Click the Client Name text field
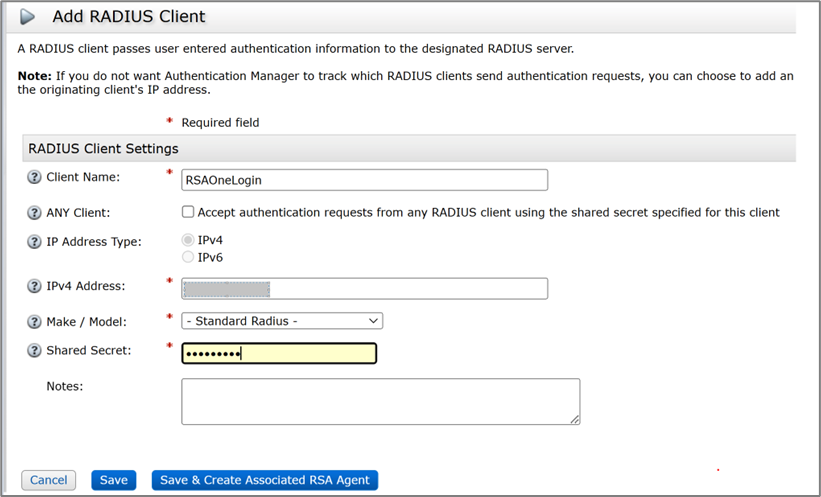The image size is (821, 497). pos(364,179)
